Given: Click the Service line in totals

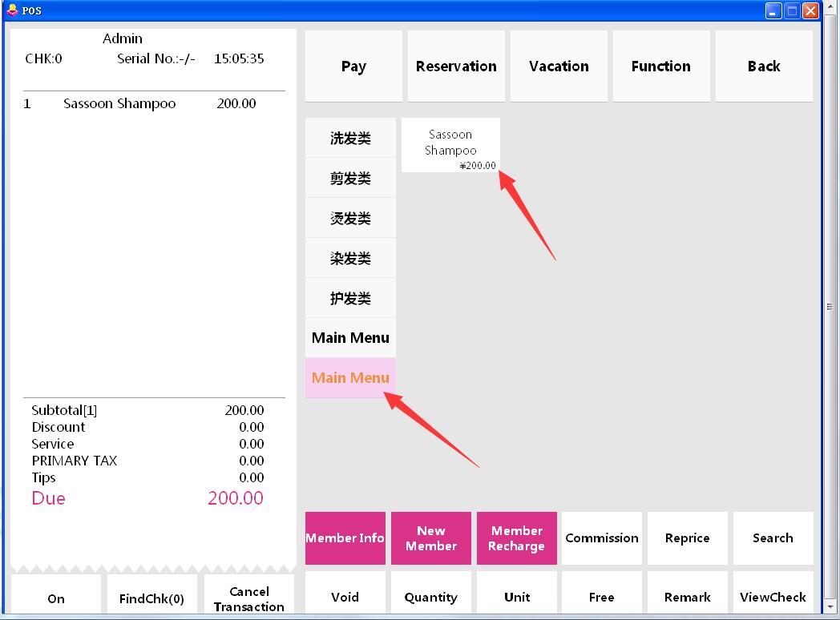Looking at the screenshot, I should 147,444.
